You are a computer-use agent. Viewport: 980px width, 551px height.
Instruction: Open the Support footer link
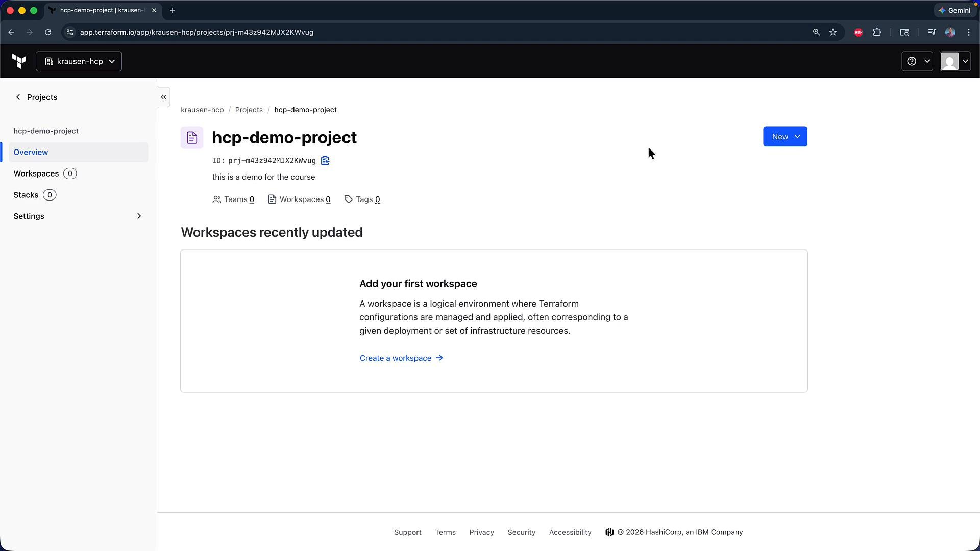coord(407,532)
